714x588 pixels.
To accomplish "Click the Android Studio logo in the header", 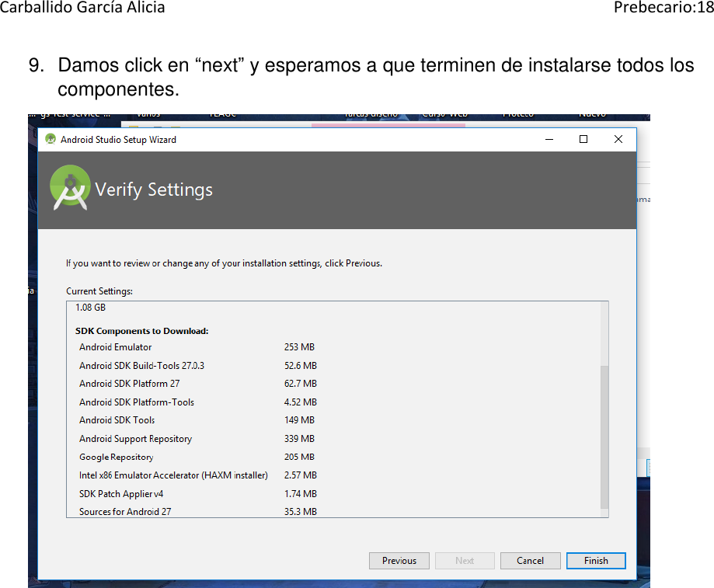I will pyautogui.click(x=70, y=187).
